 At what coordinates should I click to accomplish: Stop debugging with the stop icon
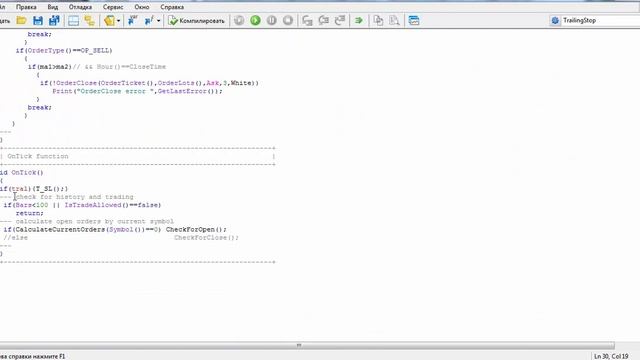point(288,20)
